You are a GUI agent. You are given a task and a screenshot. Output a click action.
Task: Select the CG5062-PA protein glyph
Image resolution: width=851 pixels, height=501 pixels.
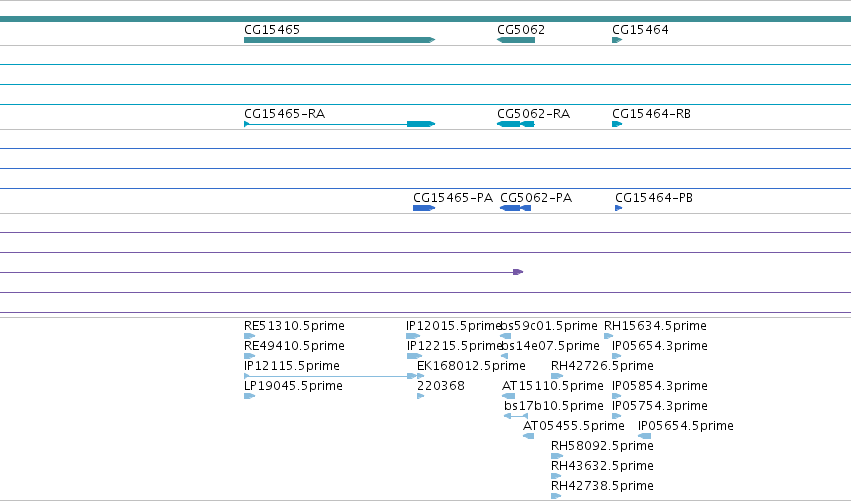[x=515, y=208]
